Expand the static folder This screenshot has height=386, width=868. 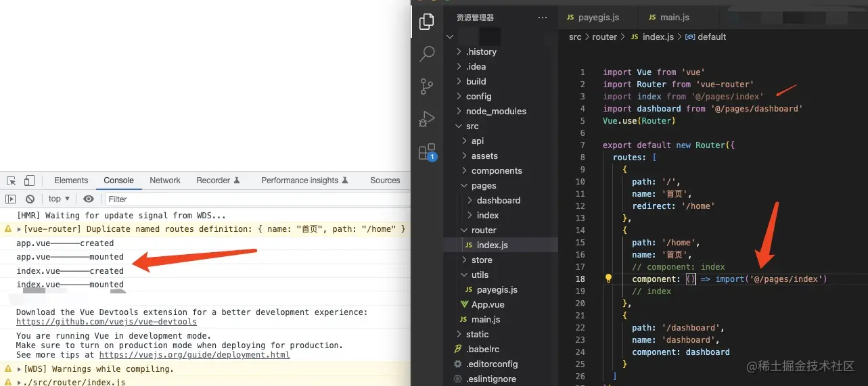(501, 334)
